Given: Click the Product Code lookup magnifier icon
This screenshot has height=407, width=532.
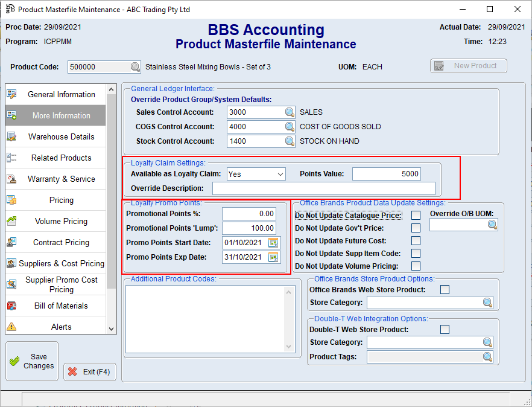Looking at the screenshot, I should [136, 67].
